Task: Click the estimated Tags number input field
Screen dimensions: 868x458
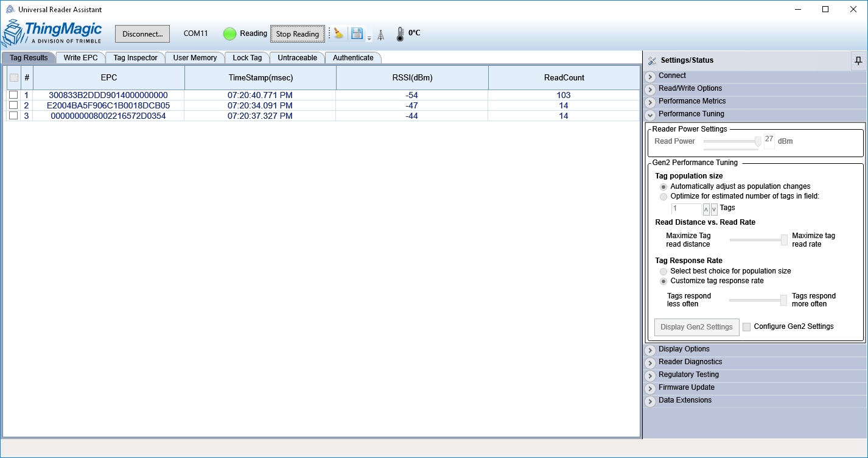Action: point(687,208)
